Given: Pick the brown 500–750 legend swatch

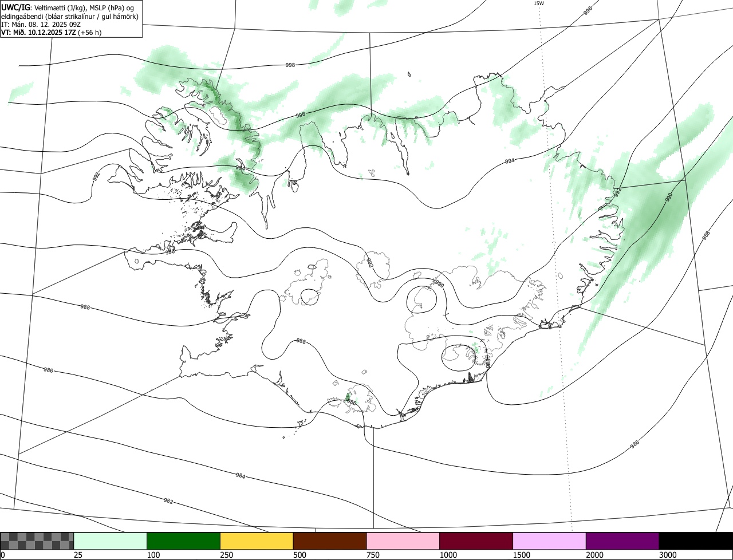Looking at the screenshot, I should pyautogui.click(x=330, y=541).
